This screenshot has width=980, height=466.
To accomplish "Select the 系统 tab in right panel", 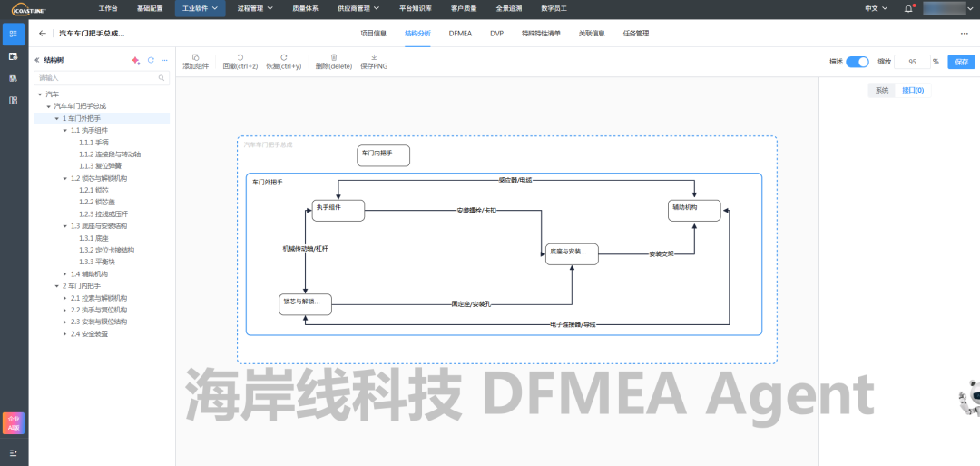I will (x=881, y=91).
